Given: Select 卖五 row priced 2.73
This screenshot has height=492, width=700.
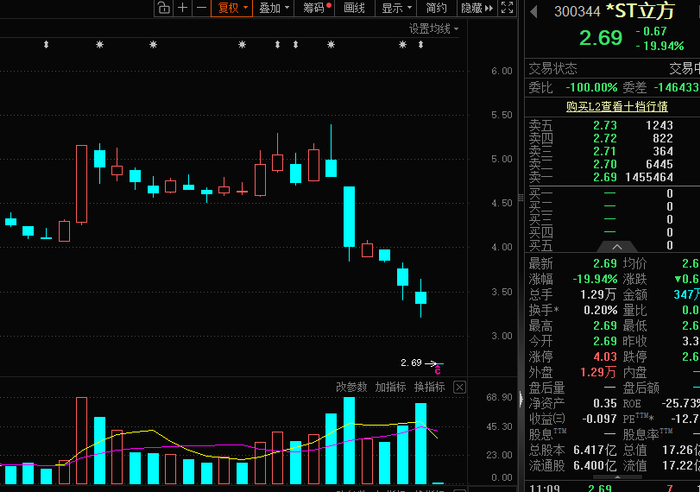Looking at the screenshot, I should click(x=612, y=125).
